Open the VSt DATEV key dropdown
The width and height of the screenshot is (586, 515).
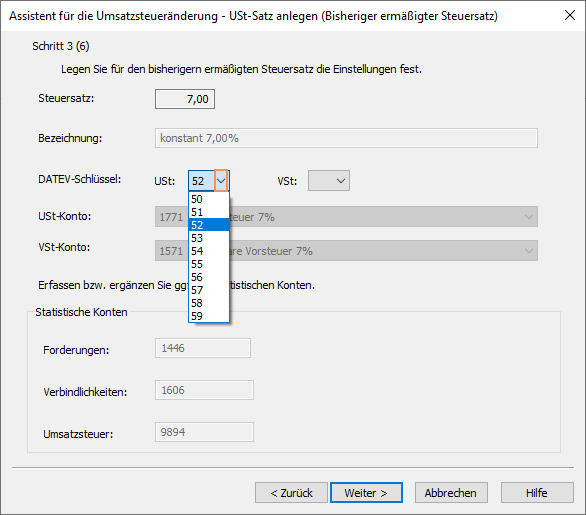(329, 181)
